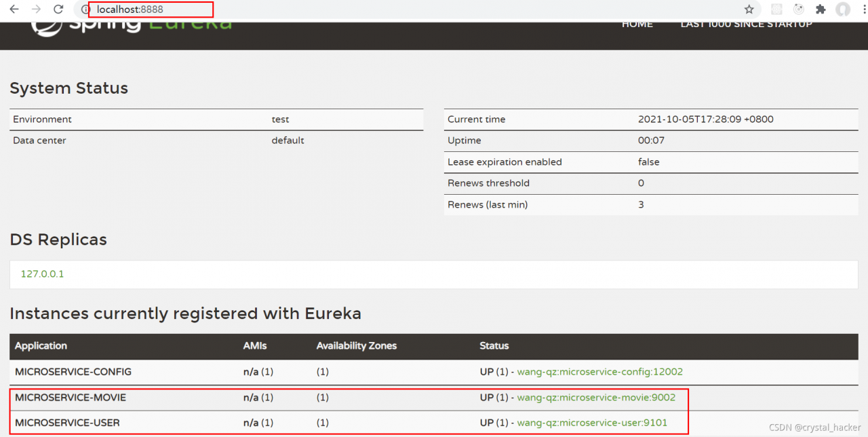Select the MICROSERVICE-CONFIG application name
The height and width of the screenshot is (437, 868).
click(x=73, y=372)
